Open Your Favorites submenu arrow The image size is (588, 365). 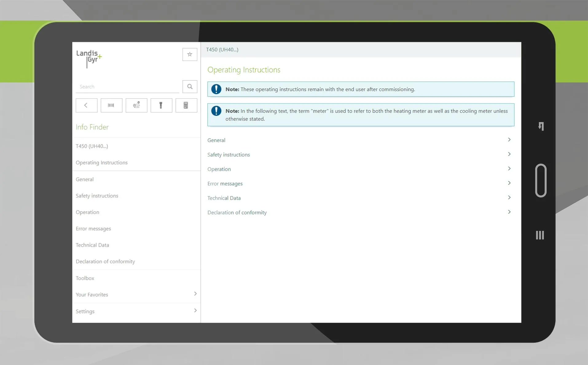(x=195, y=294)
